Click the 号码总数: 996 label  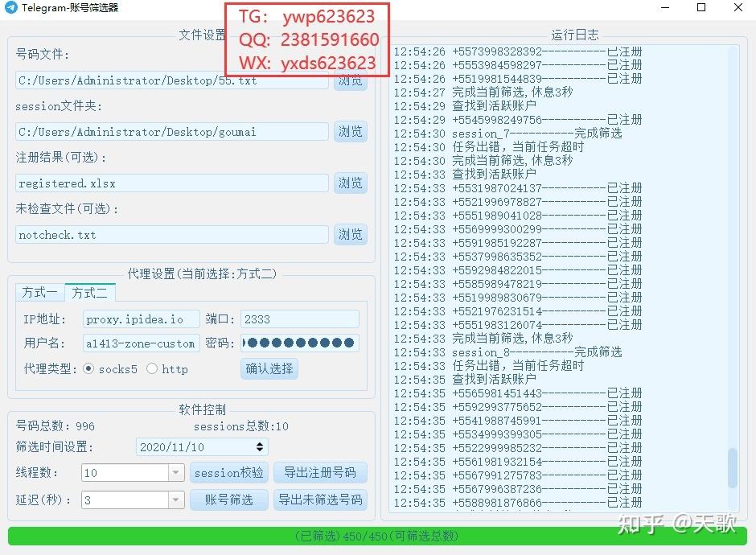coord(55,426)
